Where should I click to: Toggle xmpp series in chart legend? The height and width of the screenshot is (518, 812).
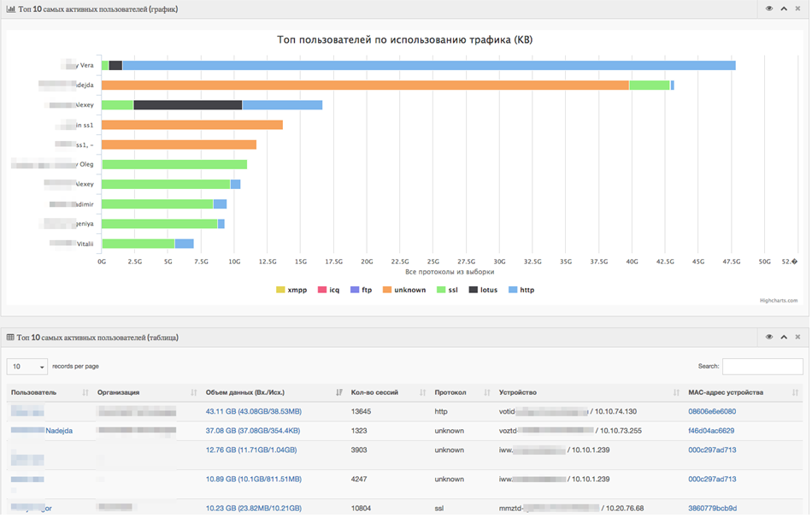point(291,290)
